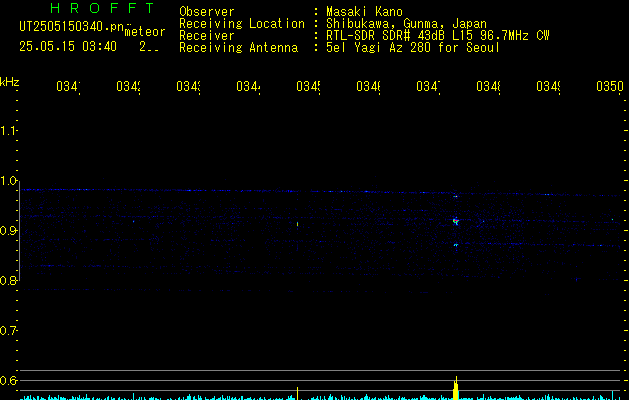Click the 1.1 frequency axis label
The image size is (629, 400).
coord(8,131)
